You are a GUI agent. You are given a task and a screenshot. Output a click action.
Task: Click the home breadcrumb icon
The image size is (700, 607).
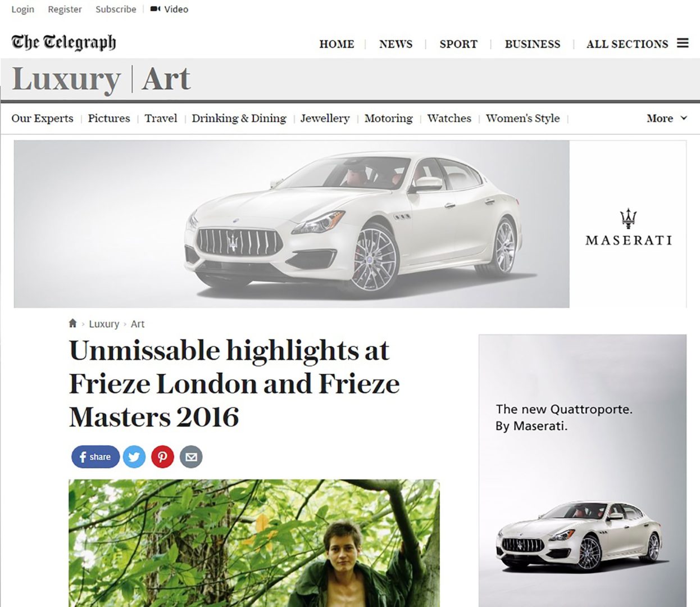click(x=72, y=323)
